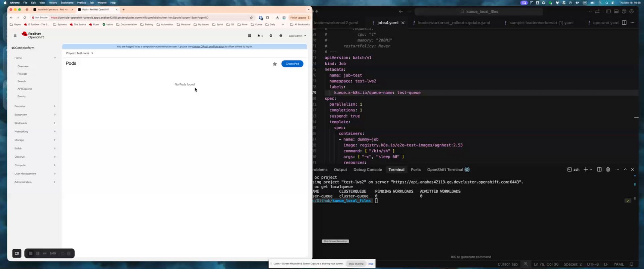Expand the Favorites navigation section

point(35,106)
